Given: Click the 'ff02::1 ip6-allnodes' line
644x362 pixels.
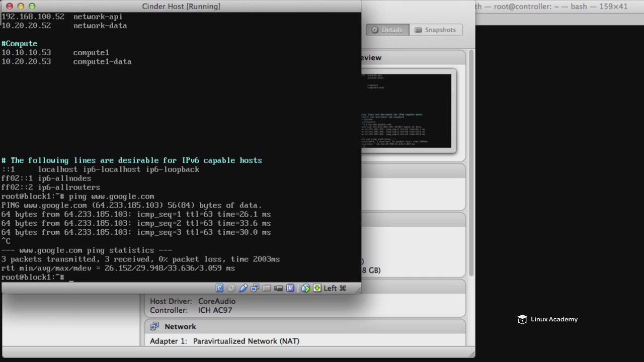Looking at the screenshot, I should [46, 178].
